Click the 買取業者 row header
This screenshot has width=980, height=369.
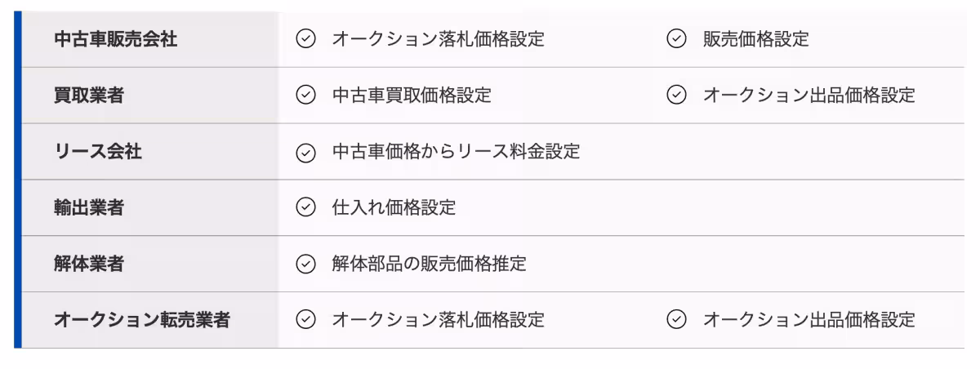coord(89,96)
